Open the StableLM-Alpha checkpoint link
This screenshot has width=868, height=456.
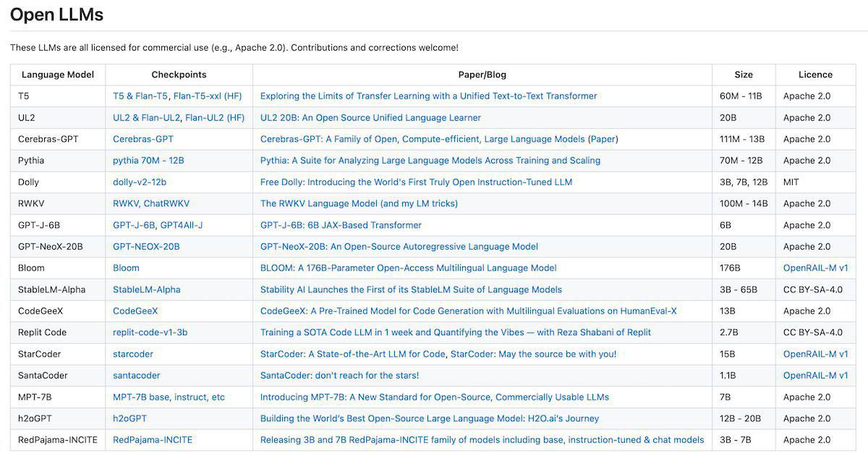(147, 290)
